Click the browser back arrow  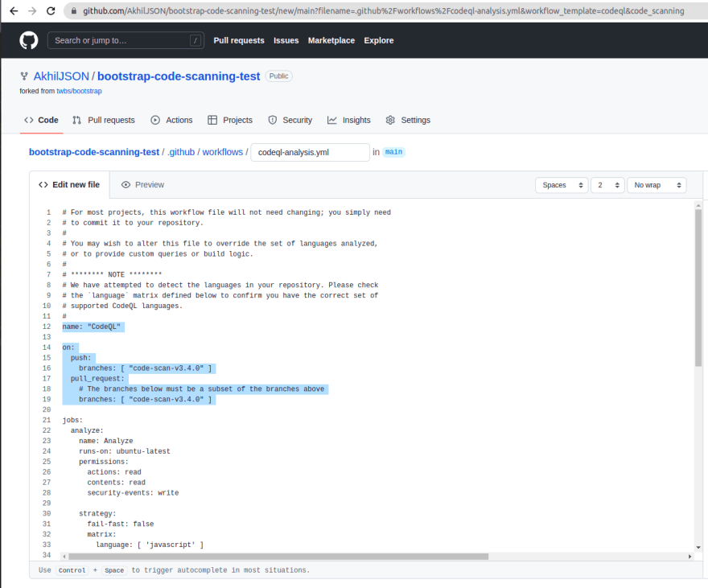click(x=14, y=10)
